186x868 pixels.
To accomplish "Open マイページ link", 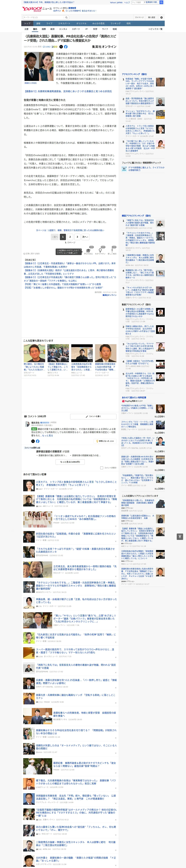I will (139, 17).
